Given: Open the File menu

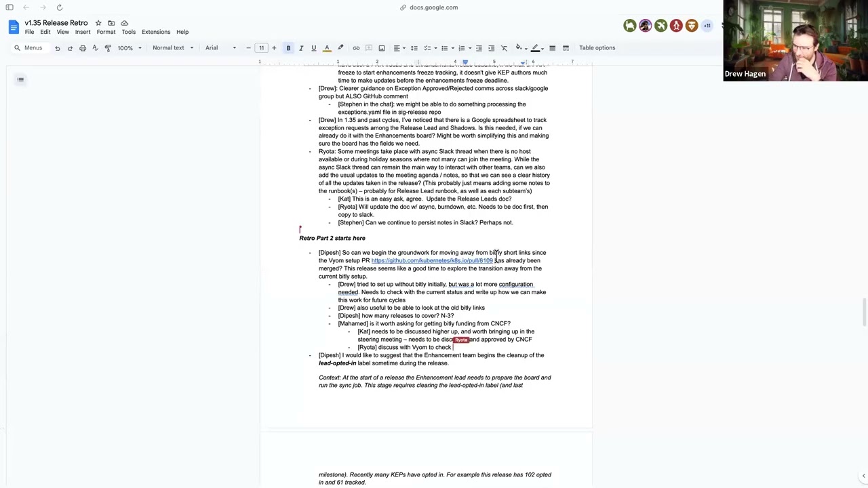Looking at the screenshot, I should [x=30, y=32].
